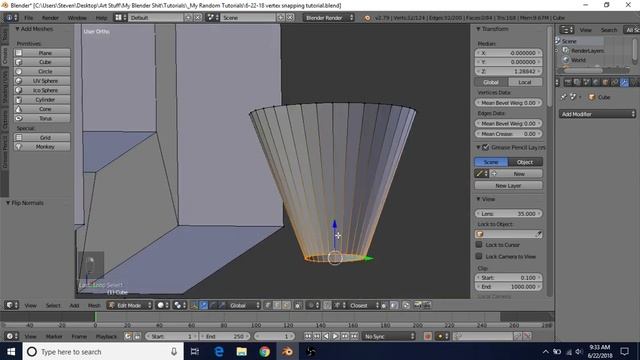Open the Mesh menu in 3D header
This screenshot has width=640, height=360.
click(94, 305)
